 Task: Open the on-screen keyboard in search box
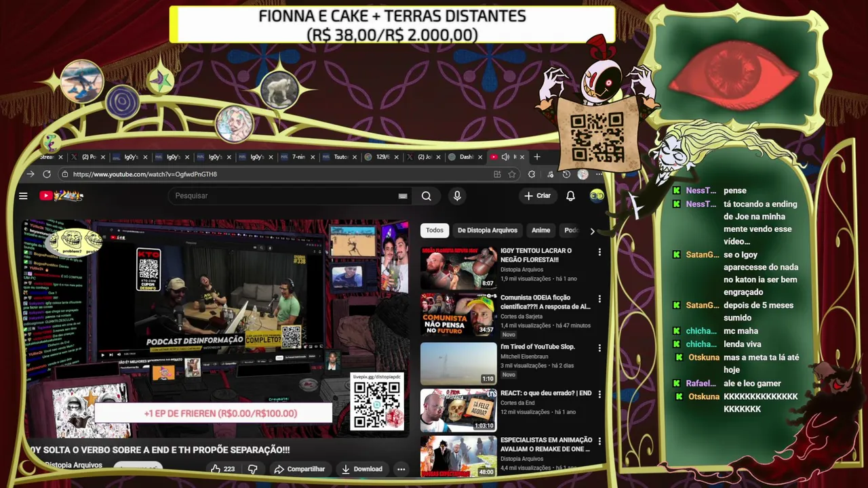(403, 196)
